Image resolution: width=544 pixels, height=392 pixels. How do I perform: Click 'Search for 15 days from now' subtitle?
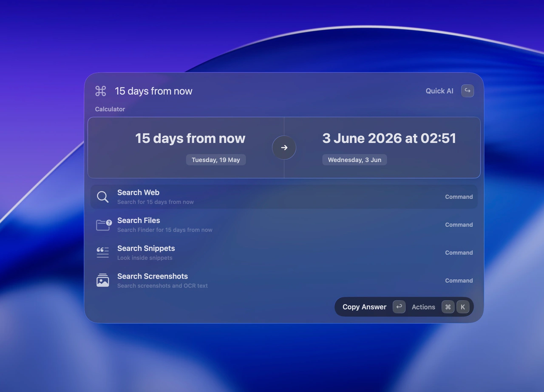click(x=156, y=202)
